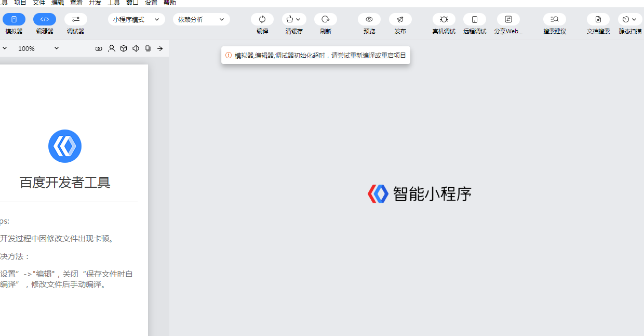Toggle the 编辑器 editor panel
Screen dimensions: 644x336
[45, 19]
